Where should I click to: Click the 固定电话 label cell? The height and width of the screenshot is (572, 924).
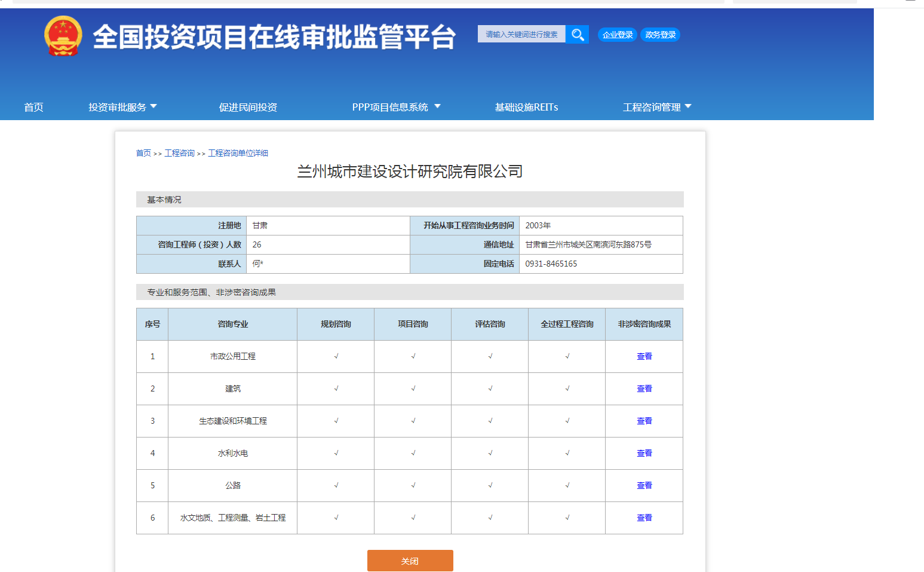pos(465,264)
